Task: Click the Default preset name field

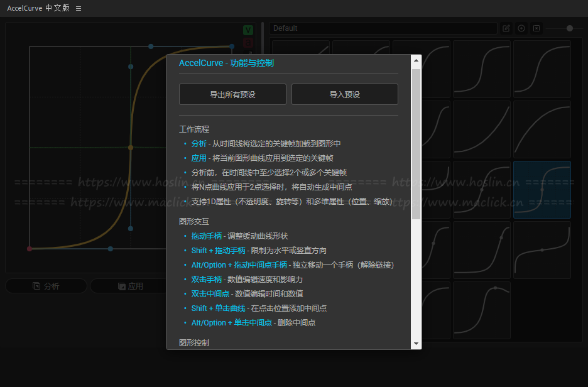Action: point(383,28)
